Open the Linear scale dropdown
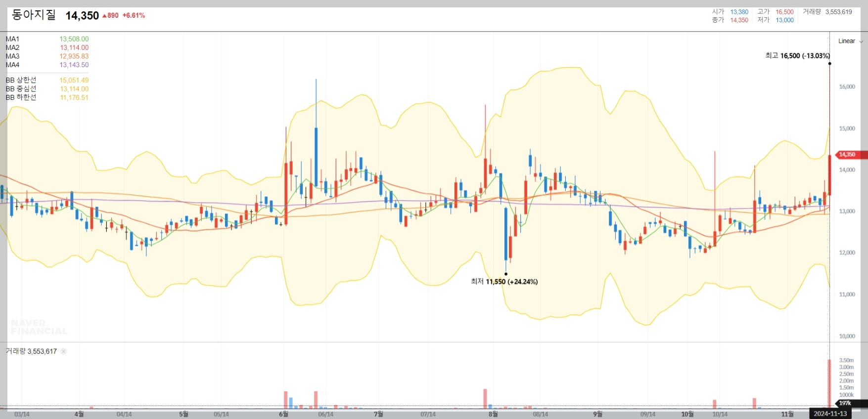 (x=850, y=41)
